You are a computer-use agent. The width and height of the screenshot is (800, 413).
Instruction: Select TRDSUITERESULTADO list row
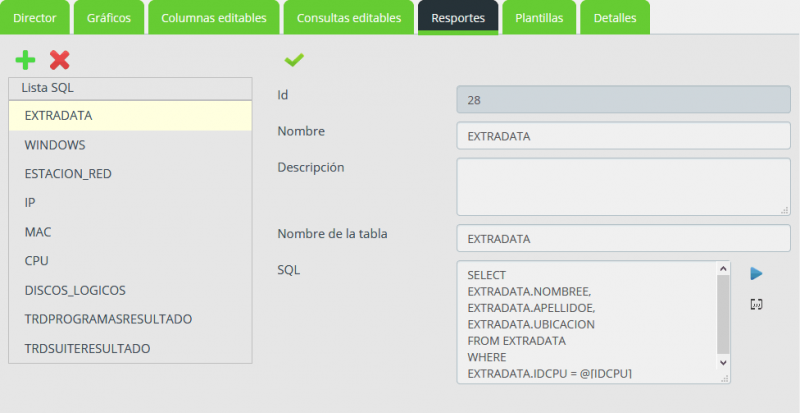[130, 348]
